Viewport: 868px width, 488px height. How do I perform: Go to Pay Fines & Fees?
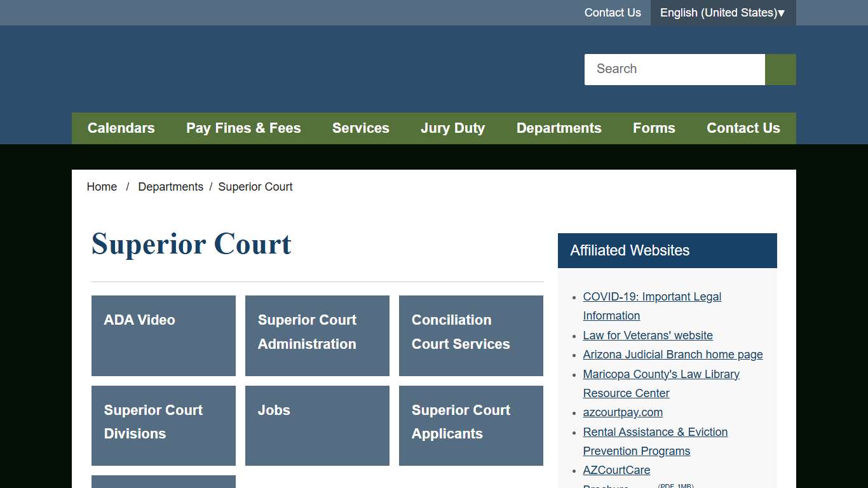click(x=243, y=128)
